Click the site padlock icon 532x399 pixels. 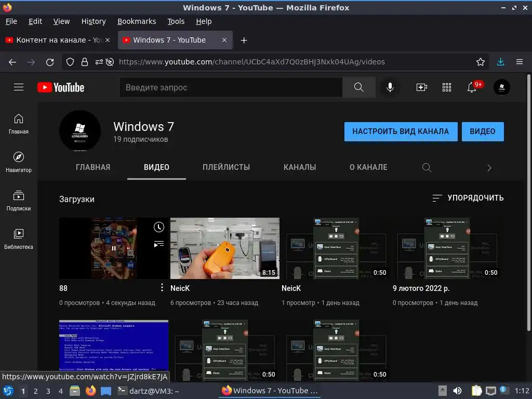click(x=85, y=62)
